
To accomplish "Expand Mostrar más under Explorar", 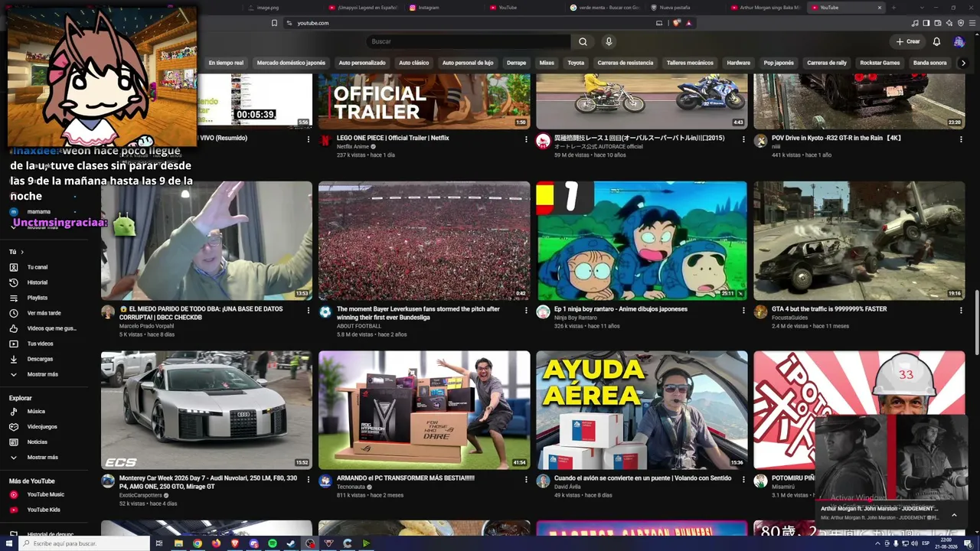I will coord(43,457).
